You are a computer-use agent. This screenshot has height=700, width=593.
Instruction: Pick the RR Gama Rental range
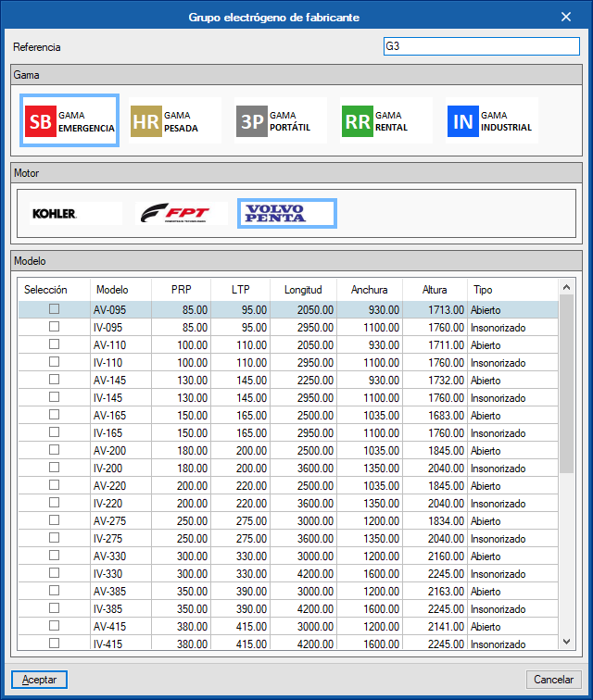coord(386,120)
